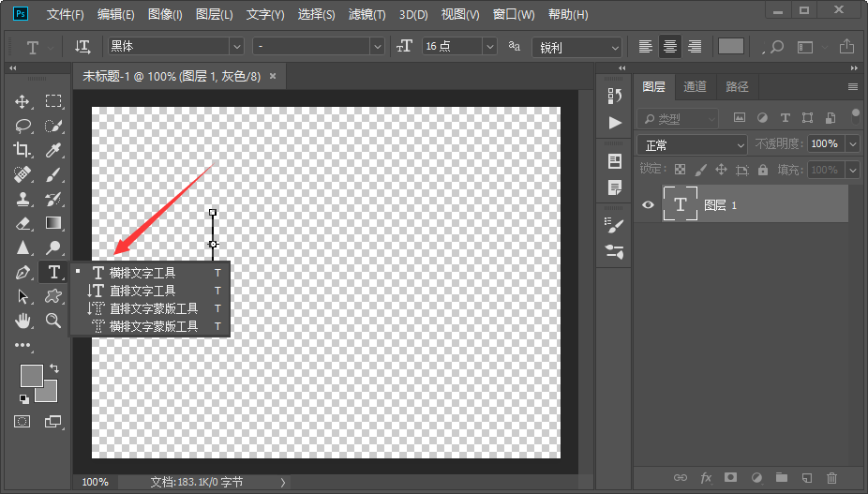Image resolution: width=868 pixels, height=494 pixels.
Task: Delete layer with the trash icon
Action: [x=831, y=478]
